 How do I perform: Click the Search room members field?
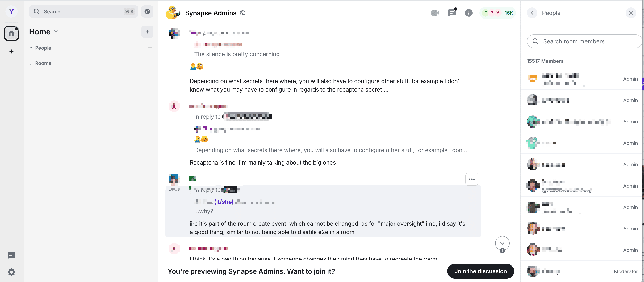pos(585,41)
